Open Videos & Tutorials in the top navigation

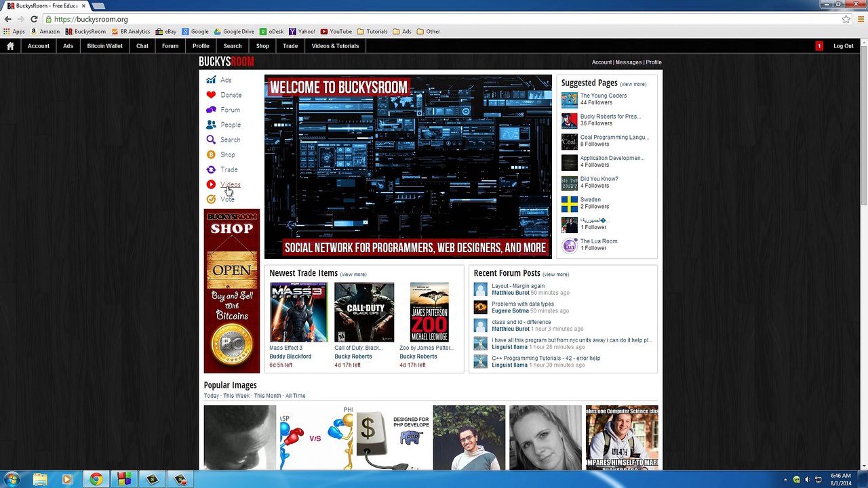(x=335, y=46)
